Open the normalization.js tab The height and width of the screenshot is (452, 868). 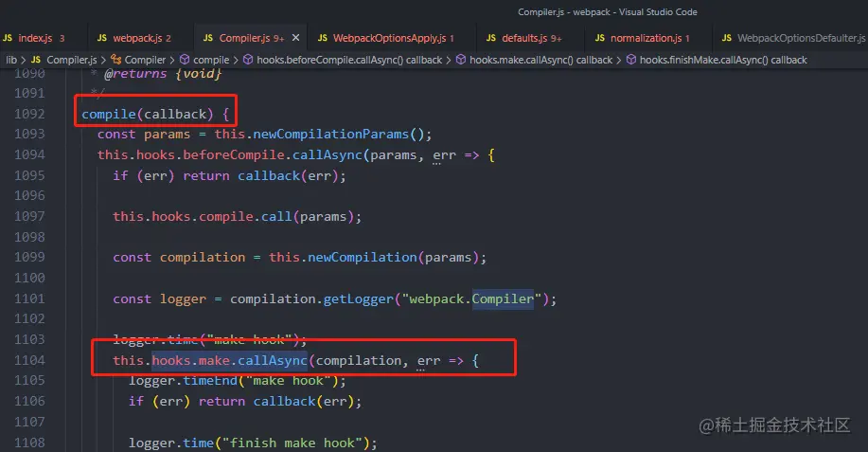[x=646, y=38]
